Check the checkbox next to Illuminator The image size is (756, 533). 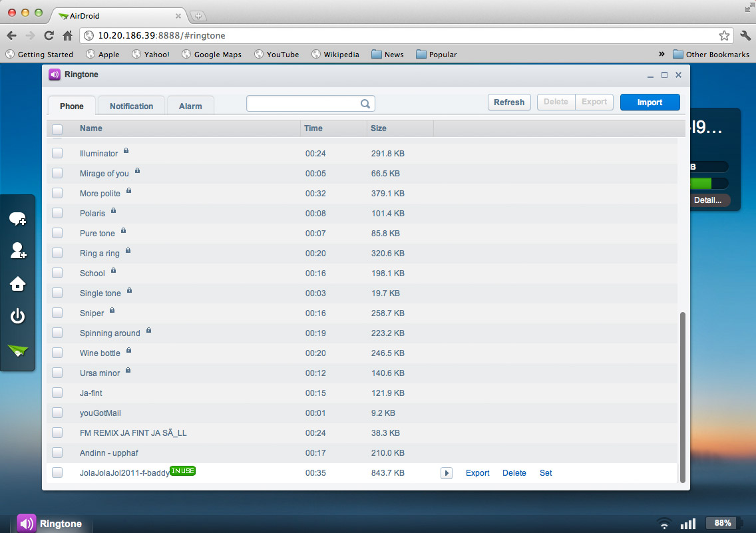[57, 153]
